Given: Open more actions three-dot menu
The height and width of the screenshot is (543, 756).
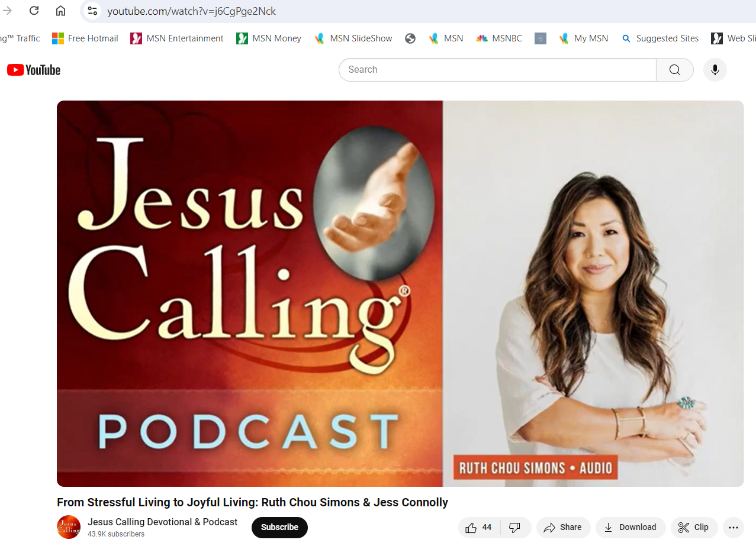Looking at the screenshot, I should (x=733, y=528).
